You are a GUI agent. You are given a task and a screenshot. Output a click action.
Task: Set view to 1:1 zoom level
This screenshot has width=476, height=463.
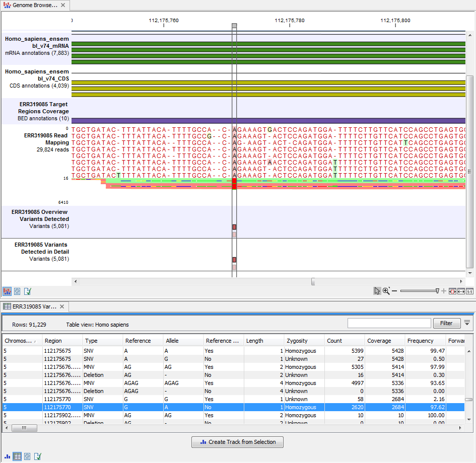[x=470, y=291]
